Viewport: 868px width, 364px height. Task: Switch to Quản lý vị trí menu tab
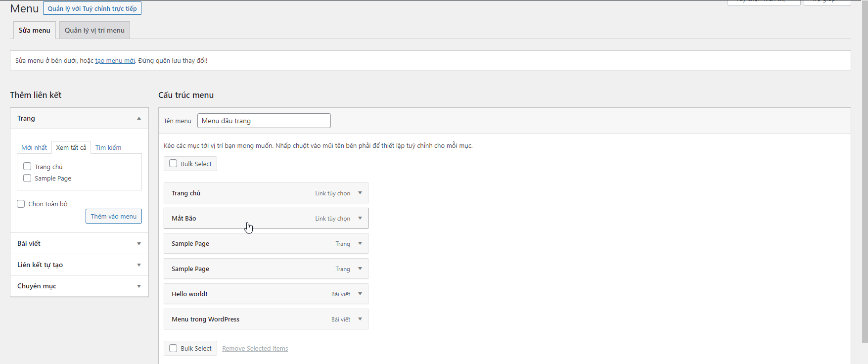[x=94, y=30]
